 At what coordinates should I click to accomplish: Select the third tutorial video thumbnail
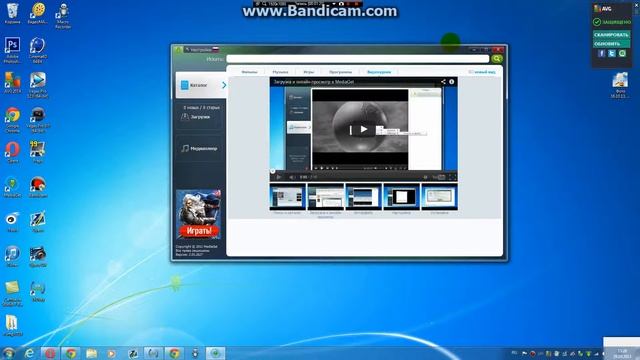363,197
